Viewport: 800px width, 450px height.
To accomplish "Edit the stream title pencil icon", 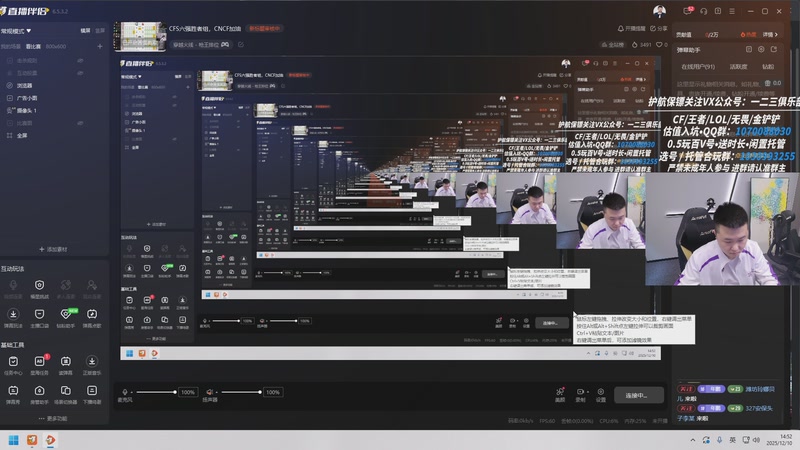I will coord(241,44).
